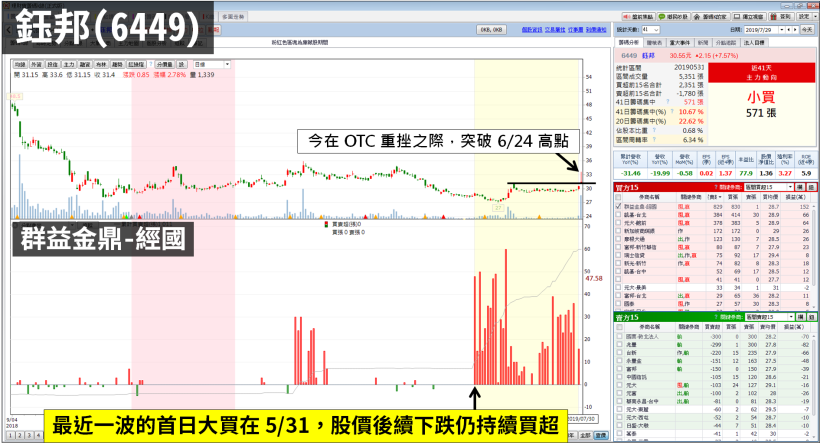Toggle select-all checkbox in 賣方15 table header
This screenshot has width=820, height=445.
pyautogui.click(x=619, y=327)
